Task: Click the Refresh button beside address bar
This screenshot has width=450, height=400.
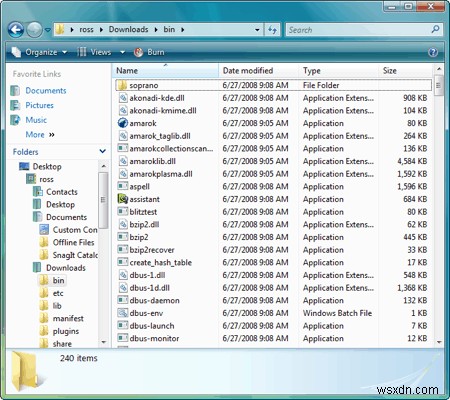Action: pyautogui.click(x=273, y=30)
